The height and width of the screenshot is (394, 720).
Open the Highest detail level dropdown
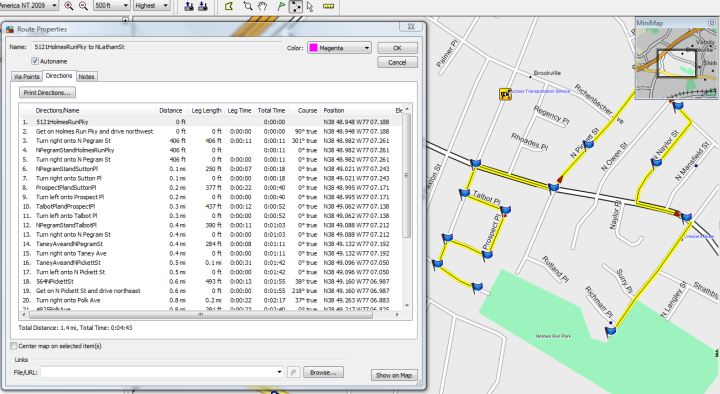[152, 6]
